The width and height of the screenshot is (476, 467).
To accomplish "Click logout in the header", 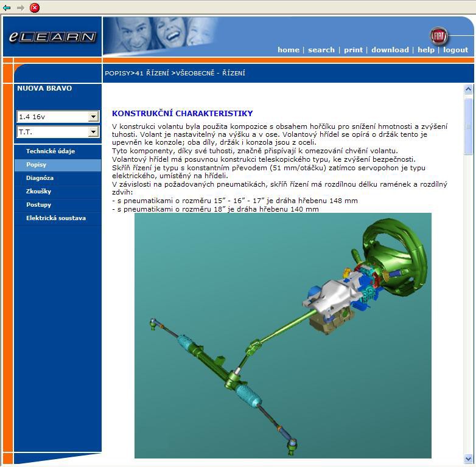I will [455, 50].
